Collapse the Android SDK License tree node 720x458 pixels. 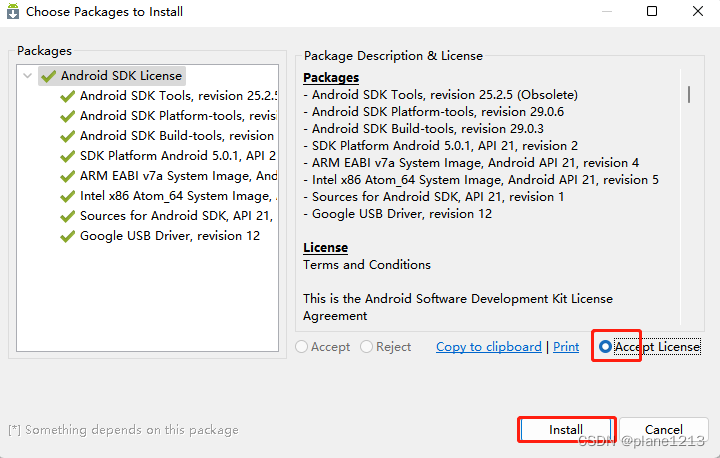pyautogui.click(x=28, y=75)
